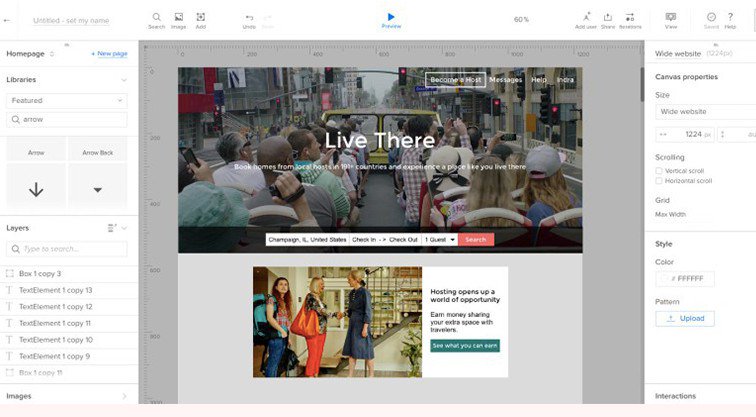Click the Max Width grid option

point(670,214)
